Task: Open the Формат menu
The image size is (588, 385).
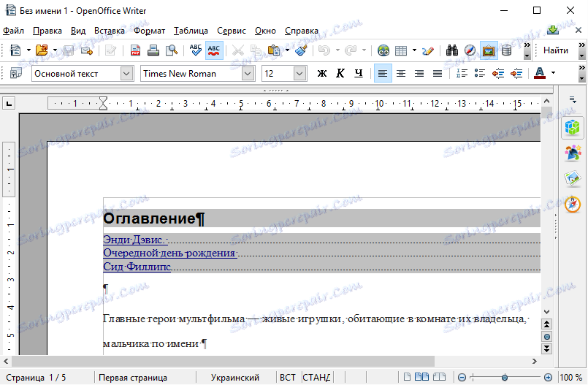Action: pyautogui.click(x=149, y=31)
